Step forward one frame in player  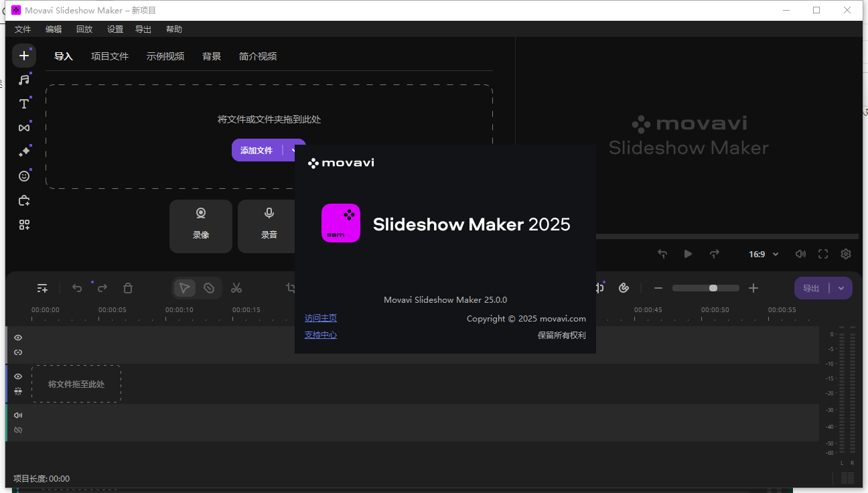(x=715, y=254)
